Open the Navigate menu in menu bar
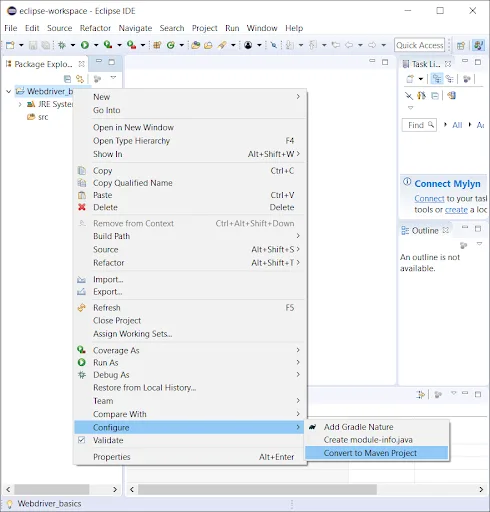 point(135,28)
